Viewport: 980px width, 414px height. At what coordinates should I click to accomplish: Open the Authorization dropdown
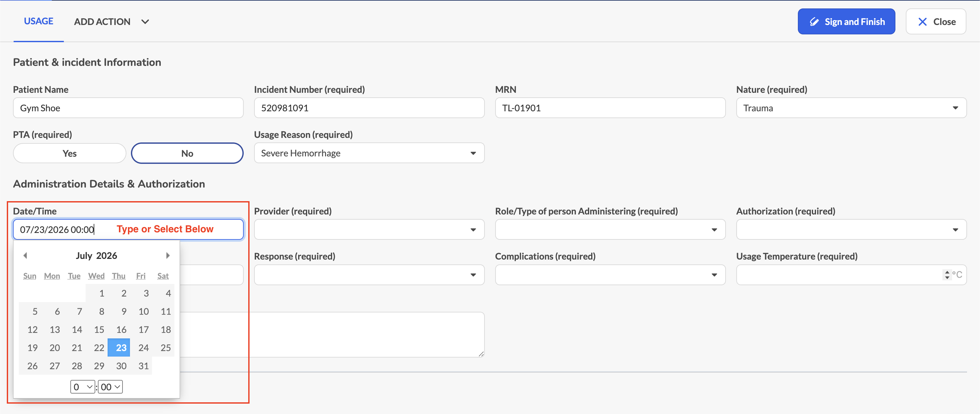click(851, 229)
